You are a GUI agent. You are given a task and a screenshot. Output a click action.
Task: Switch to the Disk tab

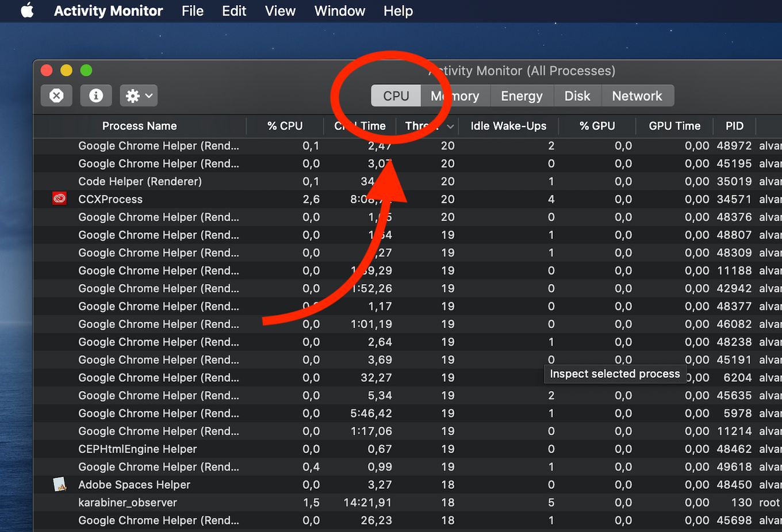click(x=577, y=96)
